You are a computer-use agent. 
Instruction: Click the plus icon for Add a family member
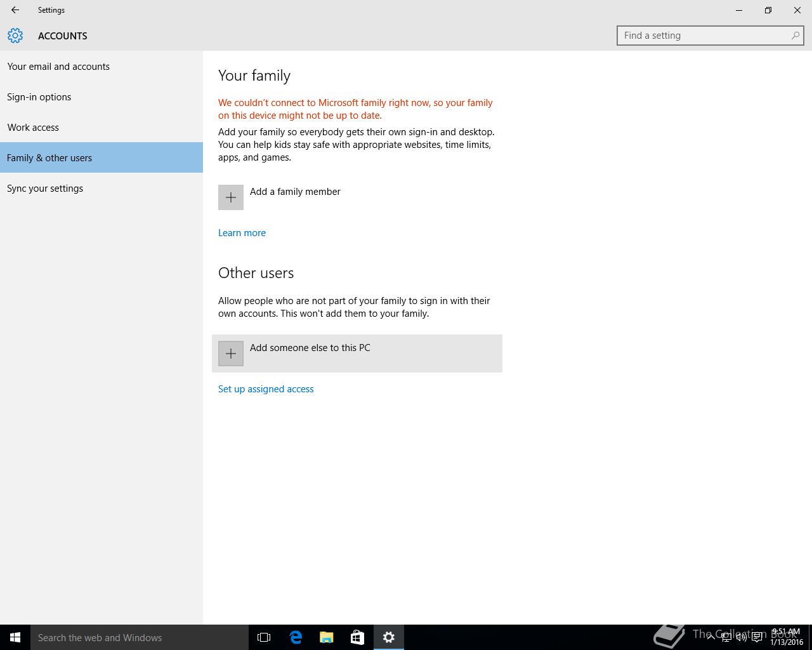click(231, 197)
